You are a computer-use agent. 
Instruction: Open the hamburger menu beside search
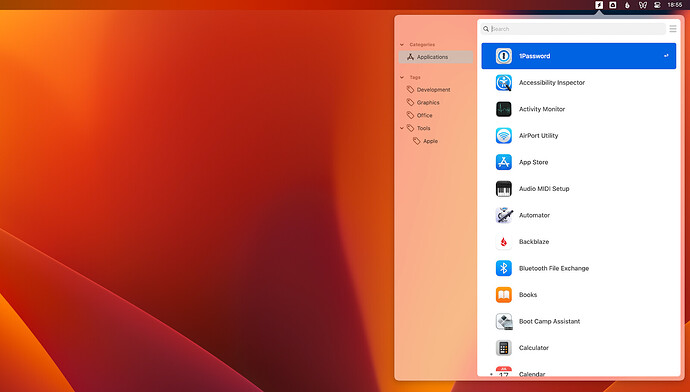click(673, 29)
